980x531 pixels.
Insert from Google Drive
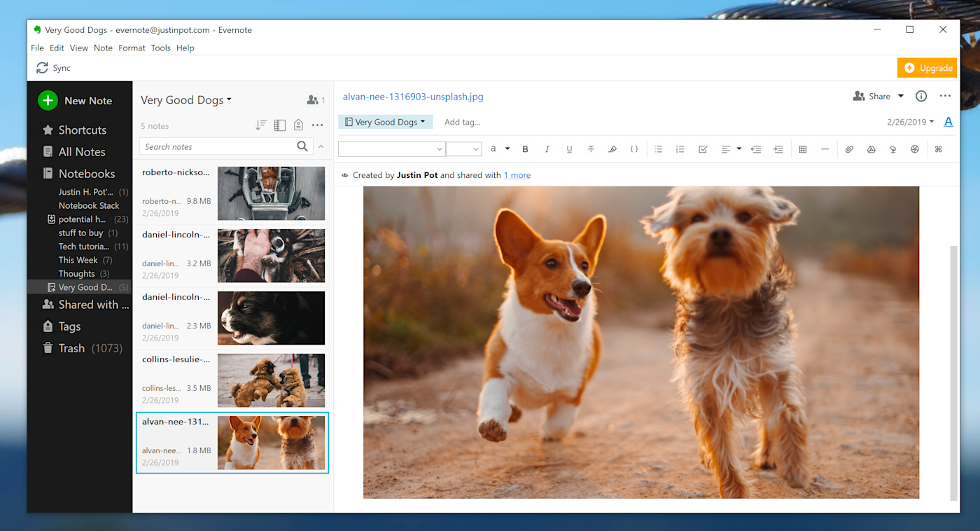871,149
